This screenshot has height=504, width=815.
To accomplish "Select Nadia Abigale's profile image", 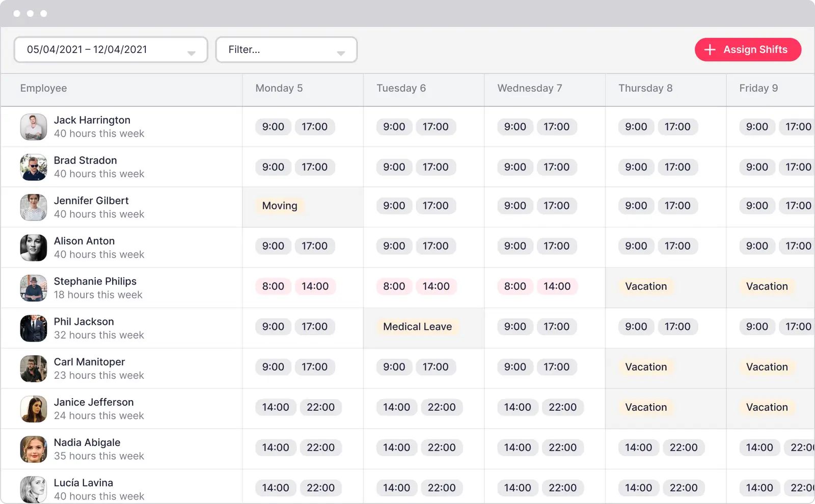I will pyautogui.click(x=33, y=449).
